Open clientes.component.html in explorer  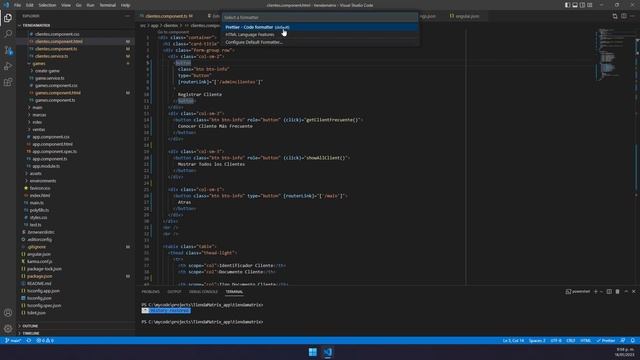[75, 41]
